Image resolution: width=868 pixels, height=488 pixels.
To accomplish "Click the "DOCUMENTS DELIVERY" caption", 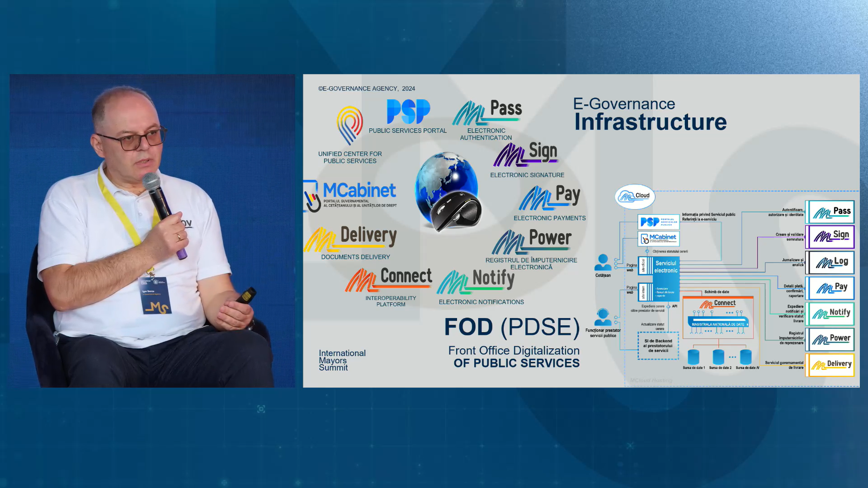I will (355, 257).
